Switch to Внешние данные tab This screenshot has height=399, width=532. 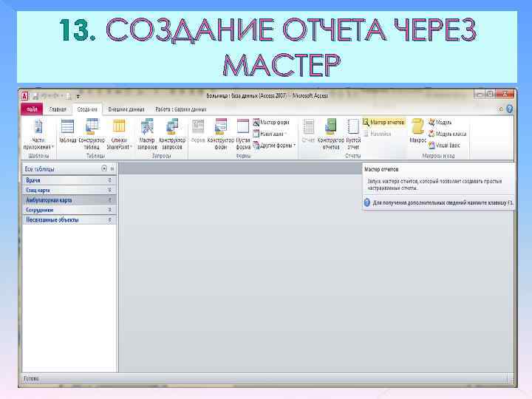tap(126, 109)
